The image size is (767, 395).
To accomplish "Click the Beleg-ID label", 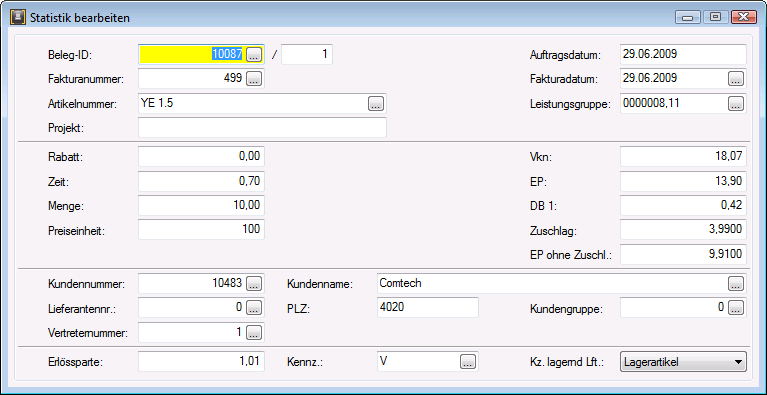I will [x=70, y=55].
